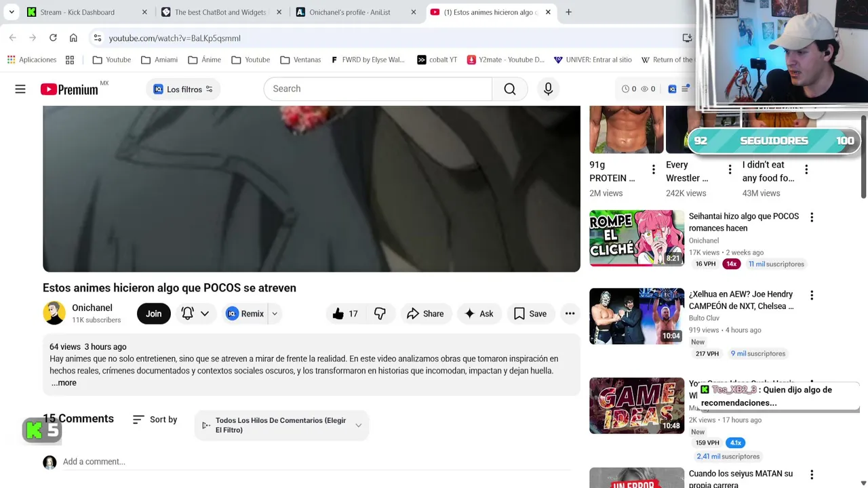Open Aplicaciones bookmarks shortcut
The image size is (868, 488).
point(32,60)
